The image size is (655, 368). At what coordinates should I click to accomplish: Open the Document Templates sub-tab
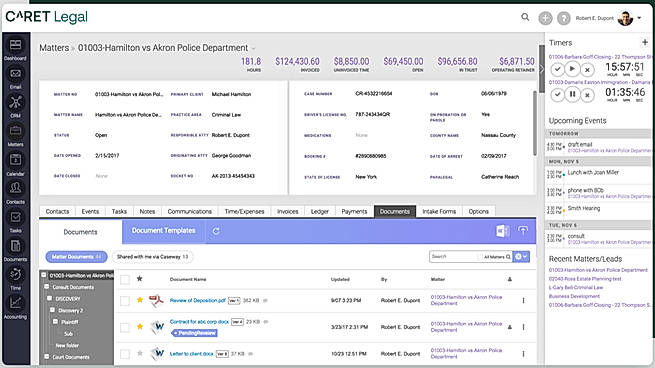click(x=163, y=231)
